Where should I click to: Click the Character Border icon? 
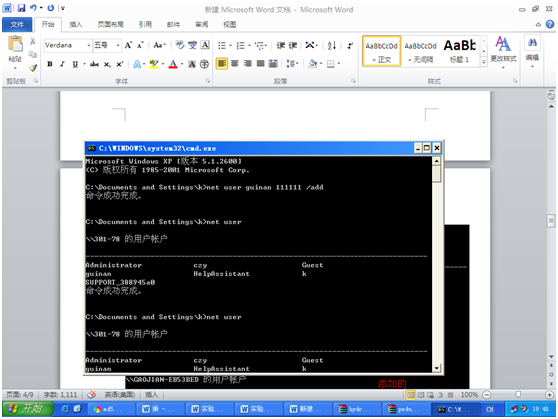[x=205, y=45]
